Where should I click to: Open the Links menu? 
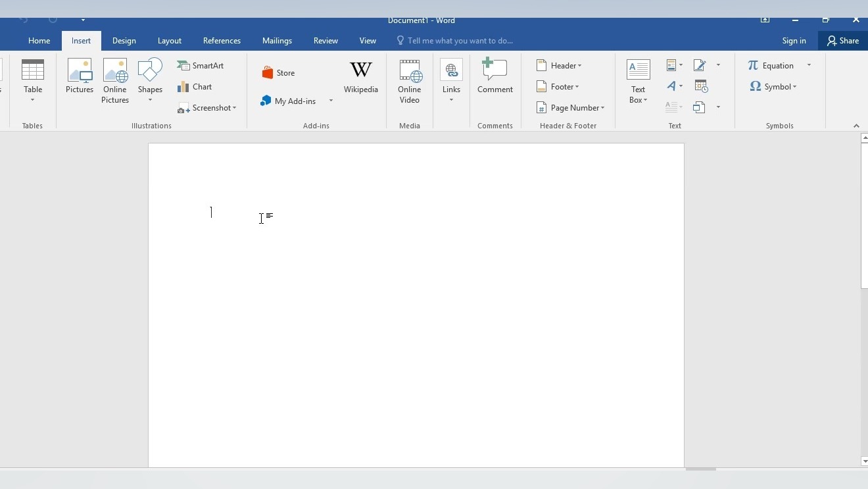click(451, 81)
